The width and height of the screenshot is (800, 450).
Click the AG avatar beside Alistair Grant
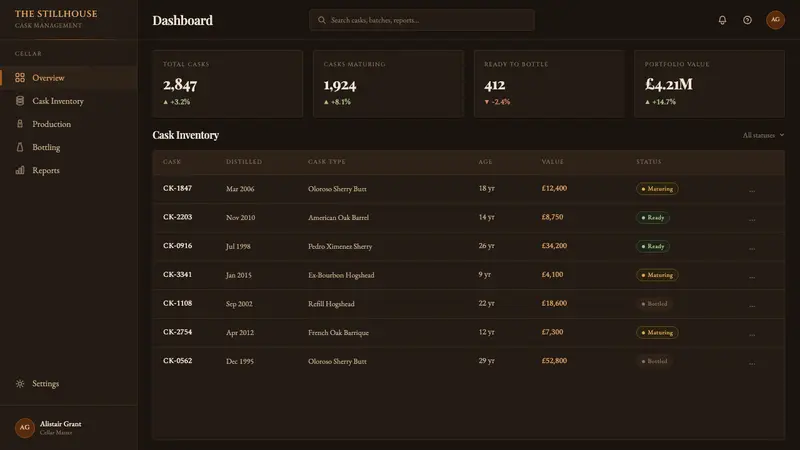pyautogui.click(x=24, y=428)
